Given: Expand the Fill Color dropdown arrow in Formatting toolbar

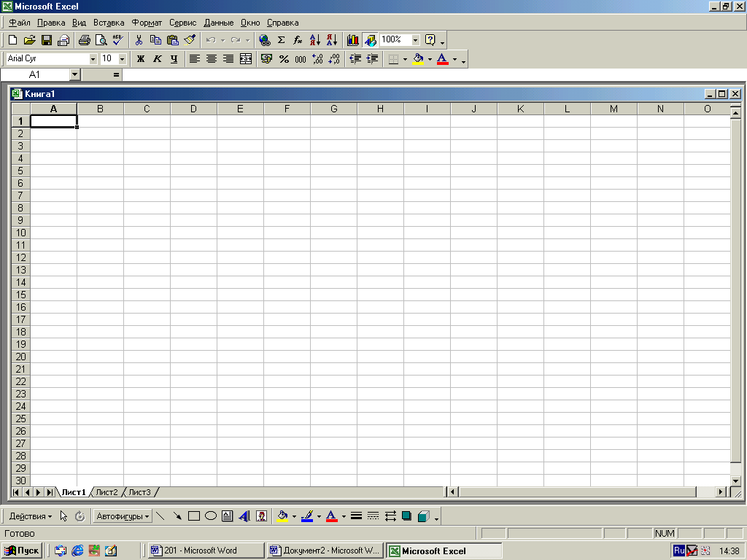Looking at the screenshot, I should pyautogui.click(x=430, y=59).
